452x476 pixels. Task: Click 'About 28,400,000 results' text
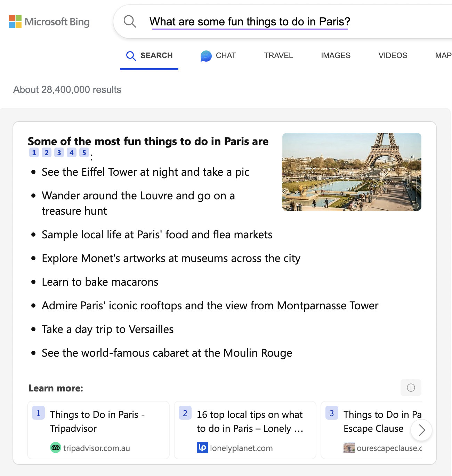click(x=67, y=90)
